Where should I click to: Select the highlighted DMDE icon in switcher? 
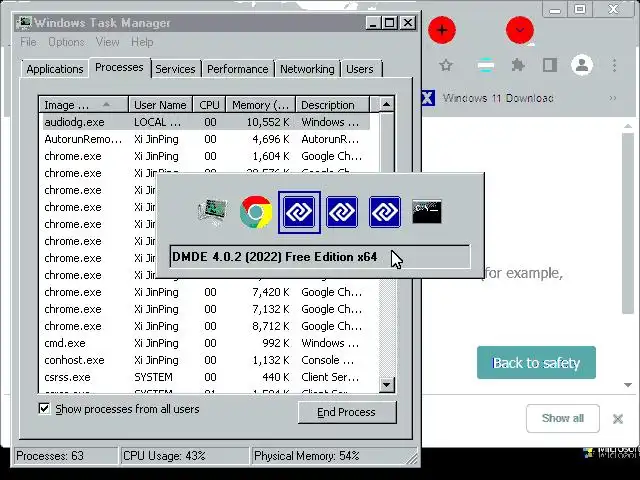point(299,212)
